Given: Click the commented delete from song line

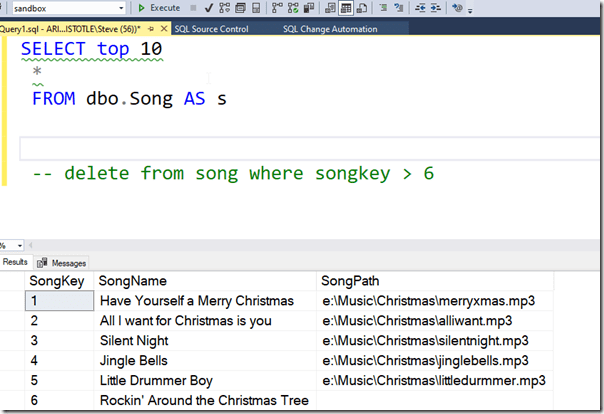Looking at the screenshot, I should 233,173.
